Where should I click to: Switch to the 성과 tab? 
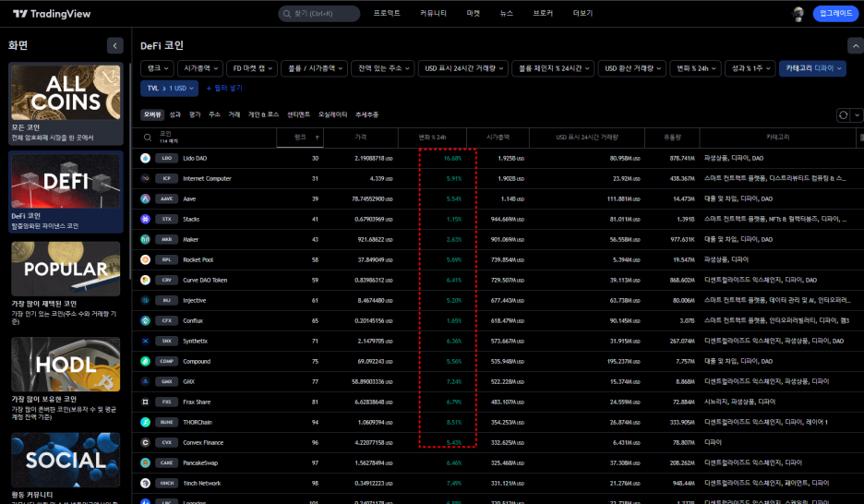pos(175,114)
